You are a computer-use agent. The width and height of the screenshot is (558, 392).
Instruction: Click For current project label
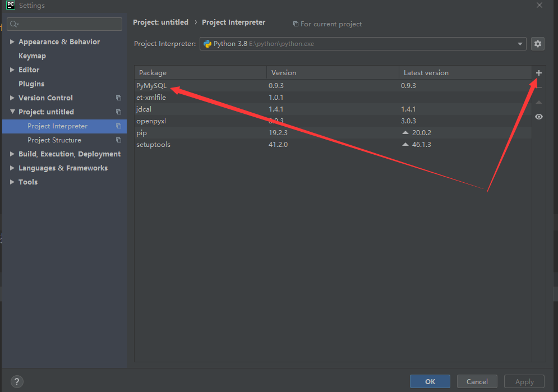tap(331, 24)
